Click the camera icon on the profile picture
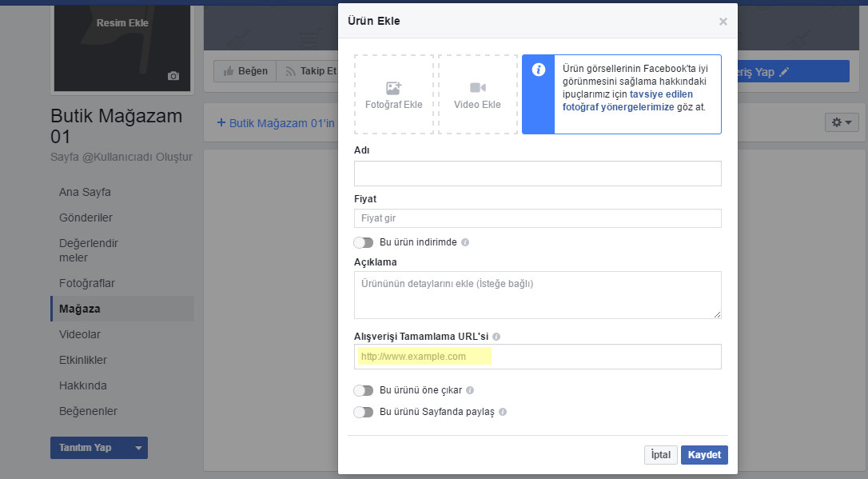The image size is (868, 479). 173,76
